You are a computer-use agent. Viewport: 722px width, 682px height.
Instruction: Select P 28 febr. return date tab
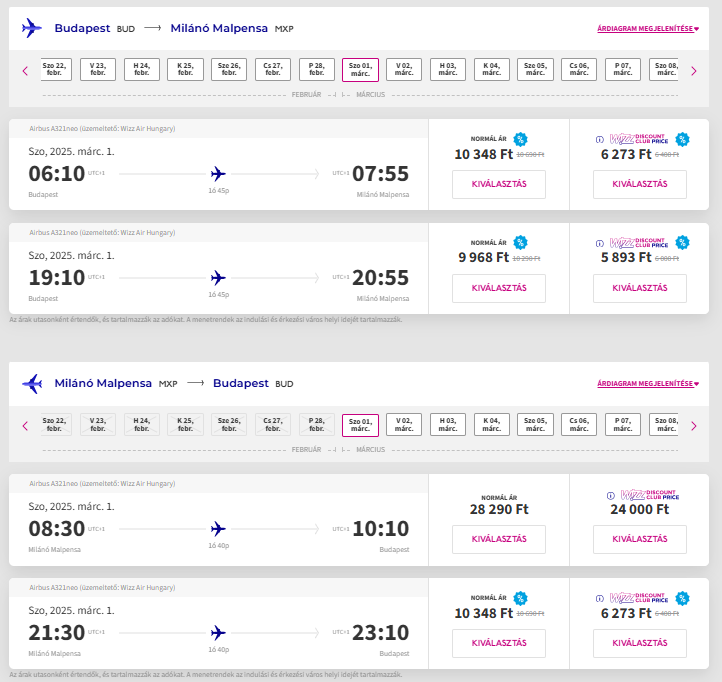316,425
